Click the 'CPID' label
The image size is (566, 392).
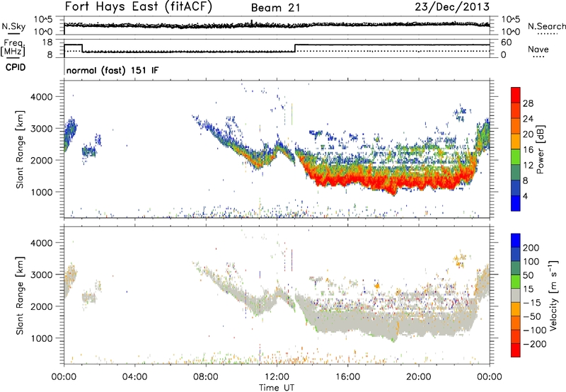16,67
